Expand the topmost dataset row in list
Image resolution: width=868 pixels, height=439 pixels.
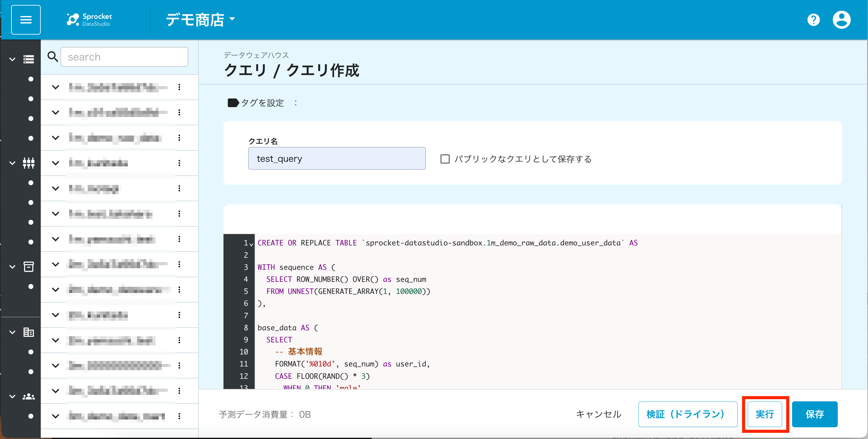(56, 87)
